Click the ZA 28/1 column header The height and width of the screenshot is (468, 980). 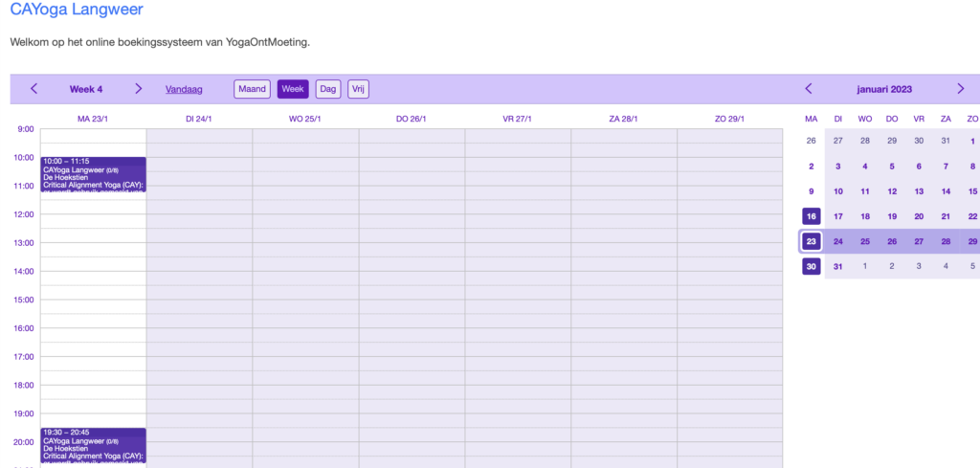[x=624, y=119]
